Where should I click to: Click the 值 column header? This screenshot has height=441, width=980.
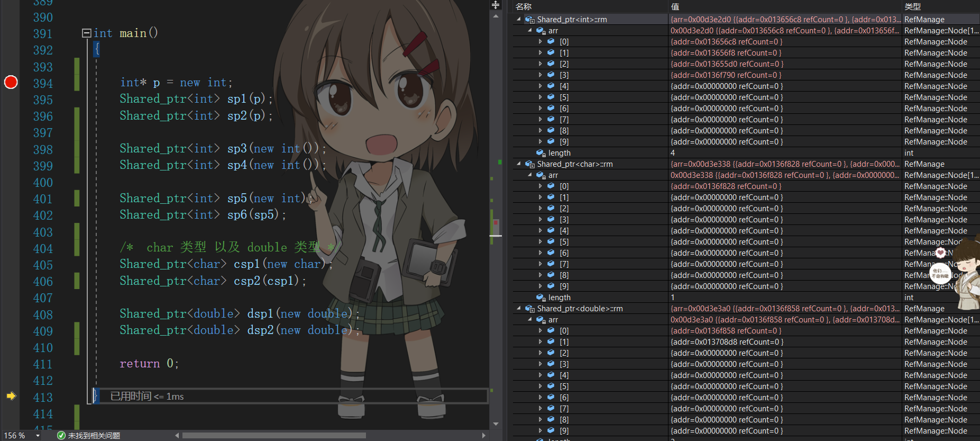[x=675, y=6]
